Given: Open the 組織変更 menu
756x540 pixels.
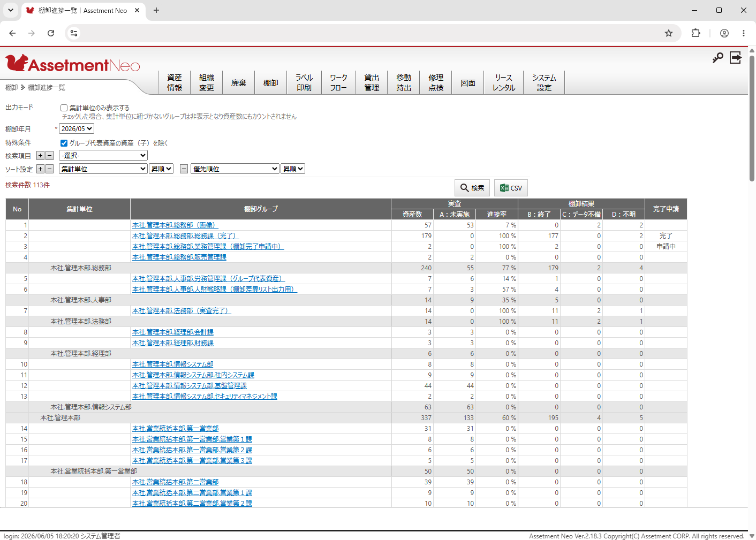Looking at the screenshot, I should 207,83.
